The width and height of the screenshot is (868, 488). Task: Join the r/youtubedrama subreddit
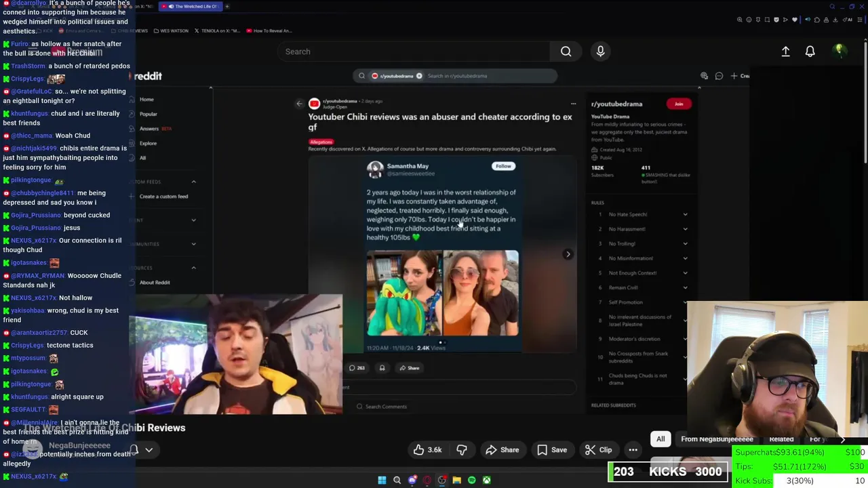(679, 104)
